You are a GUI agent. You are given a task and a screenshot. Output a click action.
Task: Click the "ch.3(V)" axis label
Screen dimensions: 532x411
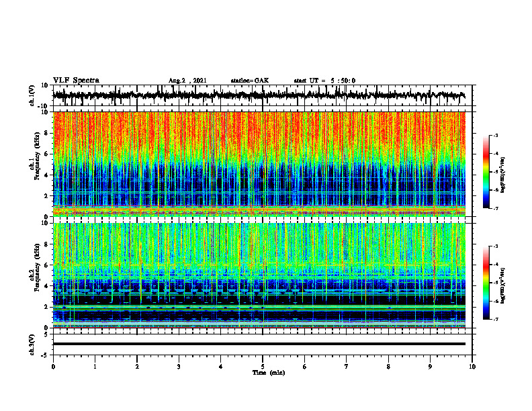pos(32,345)
